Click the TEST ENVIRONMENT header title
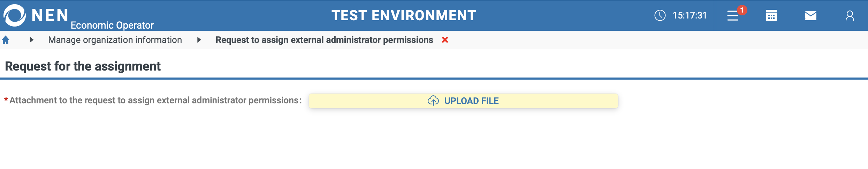This screenshot has height=169, width=868. click(x=404, y=15)
